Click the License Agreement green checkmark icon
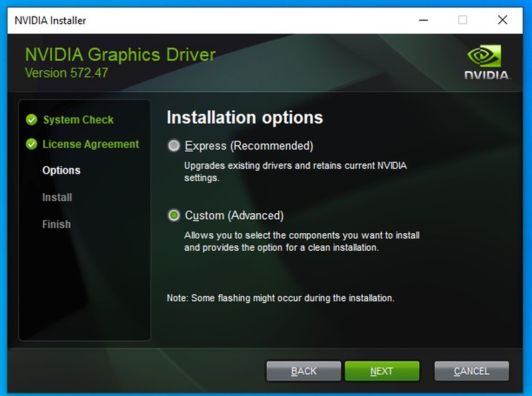Screen dimensions: 532x396 click(32, 144)
